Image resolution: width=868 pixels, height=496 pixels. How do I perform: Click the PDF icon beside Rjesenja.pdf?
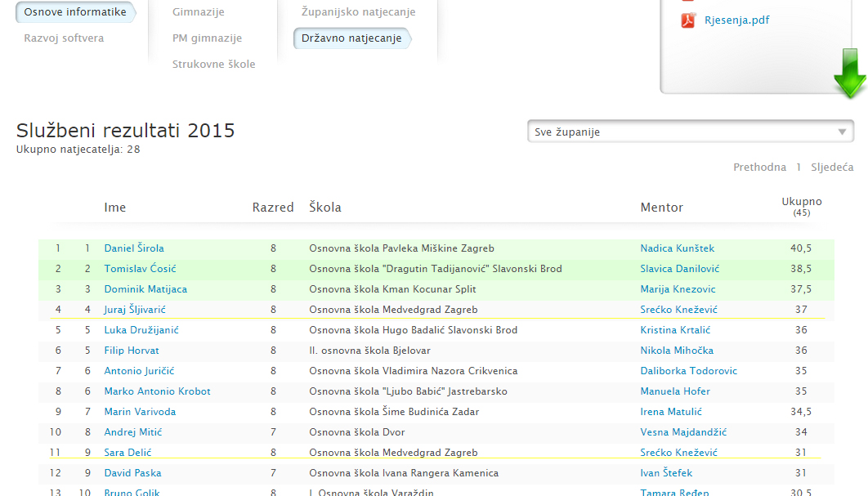[x=688, y=20]
